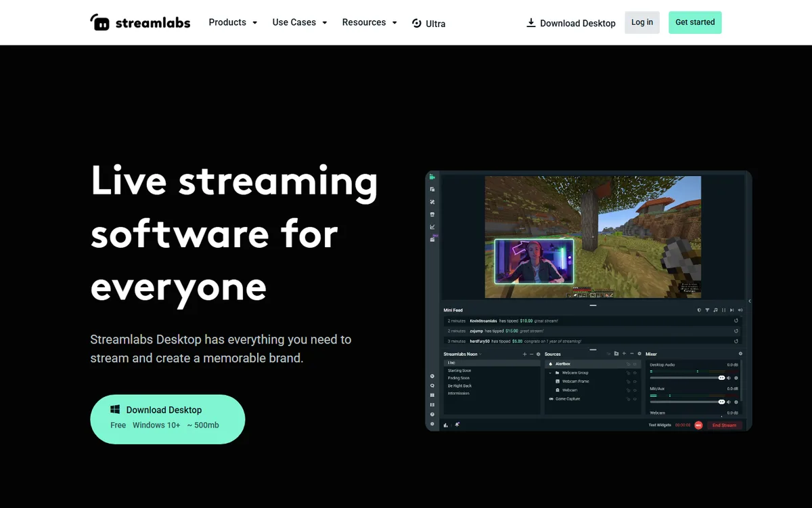Open the Mixer panel gear icon

pyautogui.click(x=740, y=354)
